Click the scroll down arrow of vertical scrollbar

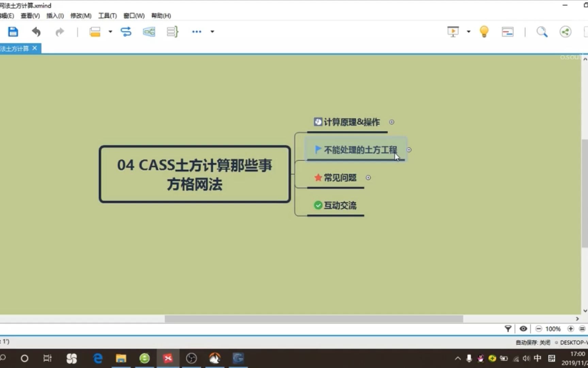tap(585, 311)
